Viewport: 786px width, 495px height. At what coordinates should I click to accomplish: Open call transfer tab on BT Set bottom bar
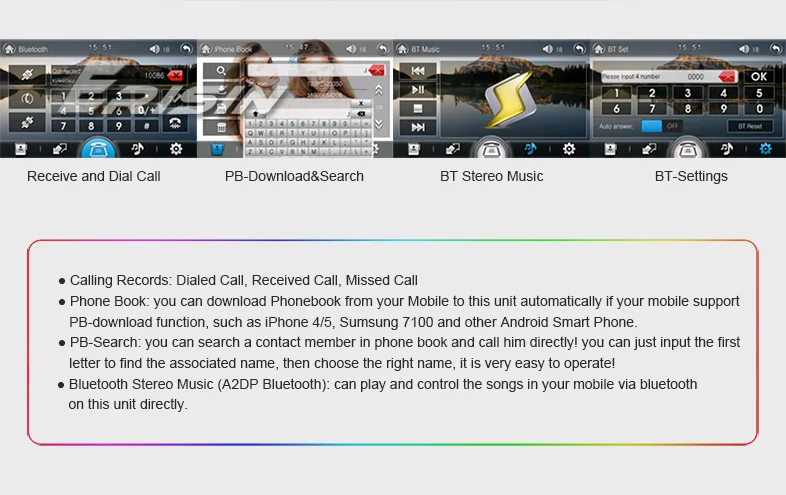[649, 149]
